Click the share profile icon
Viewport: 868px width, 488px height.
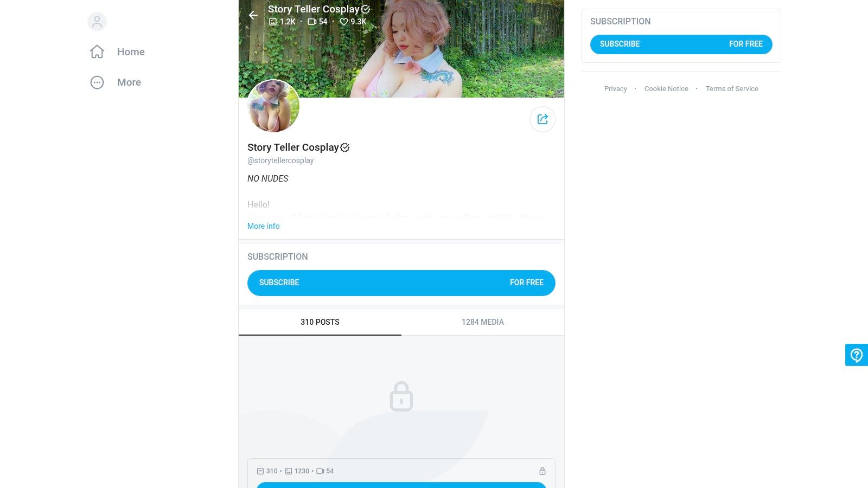click(x=542, y=119)
